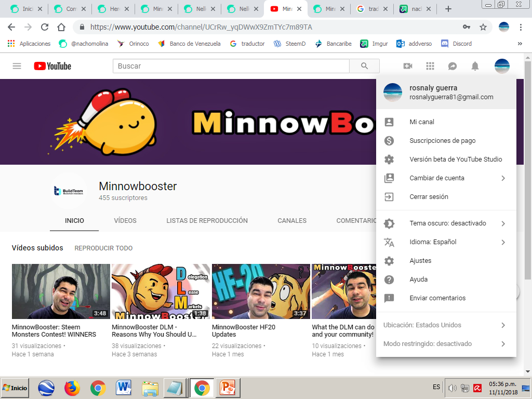The height and width of the screenshot is (399, 532).
Task: Click the Ajustes gear icon
Action: point(389,261)
